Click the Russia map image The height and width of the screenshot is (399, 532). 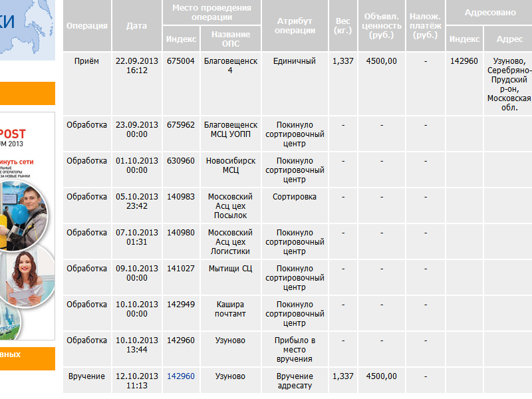27,30
